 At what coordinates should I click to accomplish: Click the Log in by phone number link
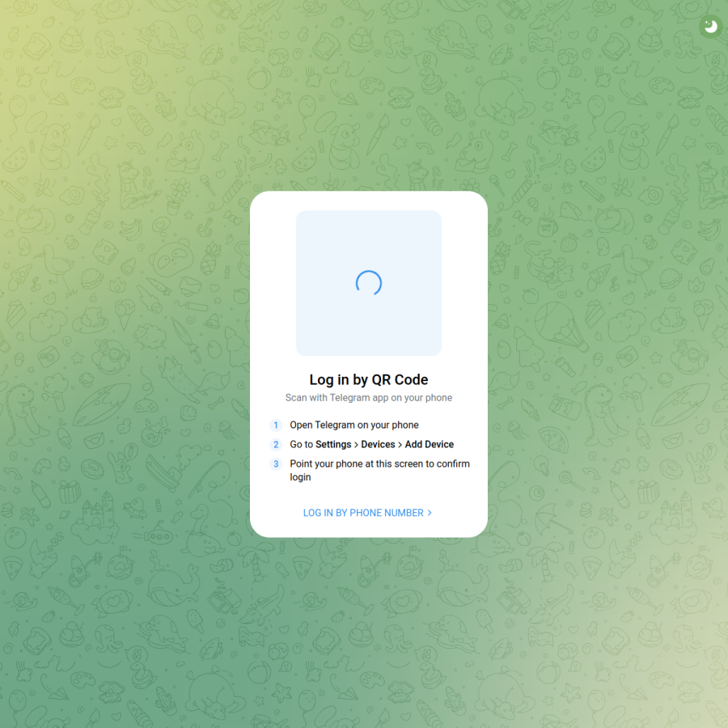tap(368, 513)
